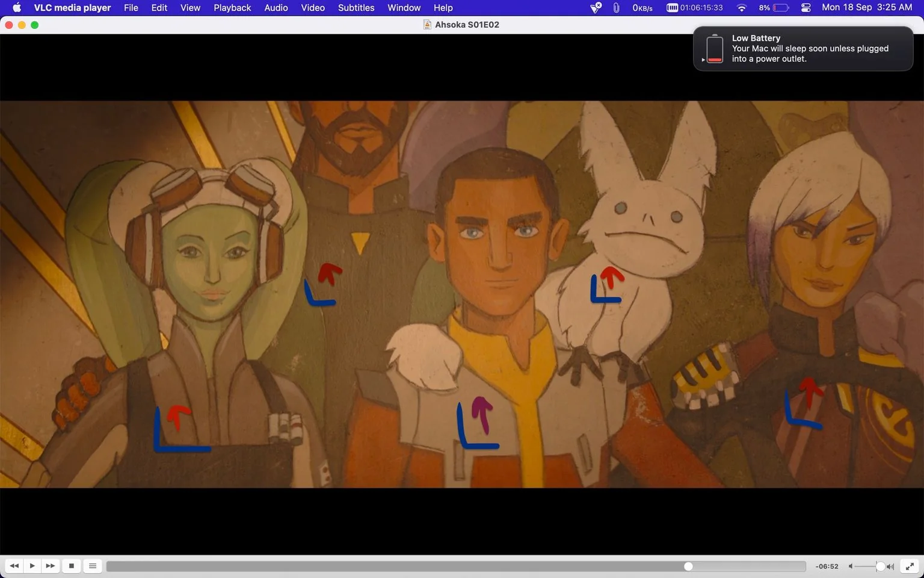This screenshot has width=924, height=578.
Task: Open the View menu
Action: pyautogui.click(x=190, y=8)
